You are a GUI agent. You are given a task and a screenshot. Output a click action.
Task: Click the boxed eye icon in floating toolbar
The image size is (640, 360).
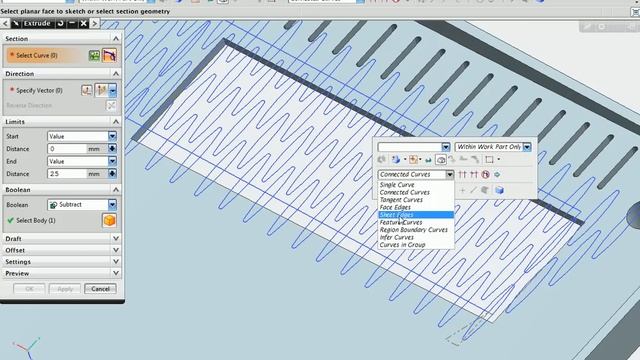pyautogui.click(x=441, y=160)
